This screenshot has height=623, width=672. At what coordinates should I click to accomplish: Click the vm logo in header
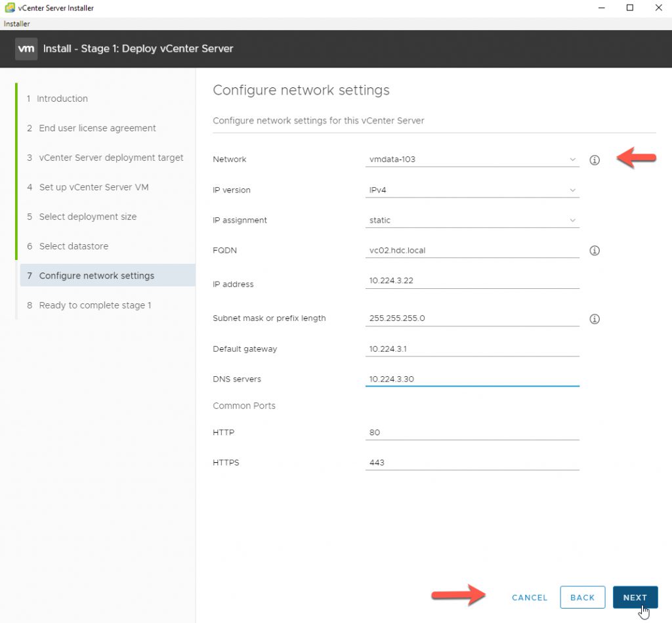[x=26, y=49]
